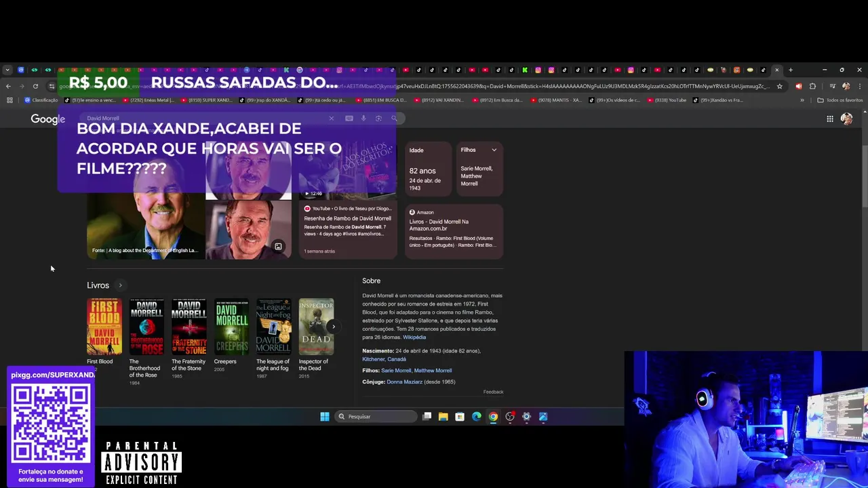868x488 pixels.
Task: Open the Chrome profile avatar in toolbar
Action: tap(846, 86)
